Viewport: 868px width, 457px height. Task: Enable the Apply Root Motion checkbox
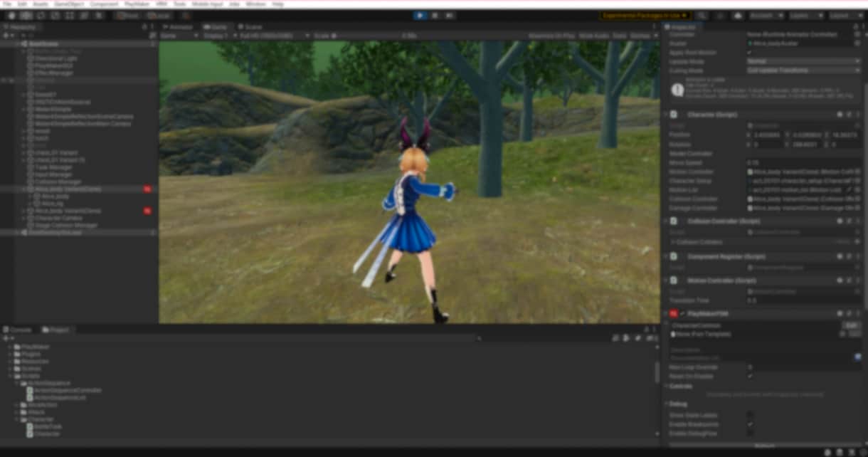click(x=749, y=52)
